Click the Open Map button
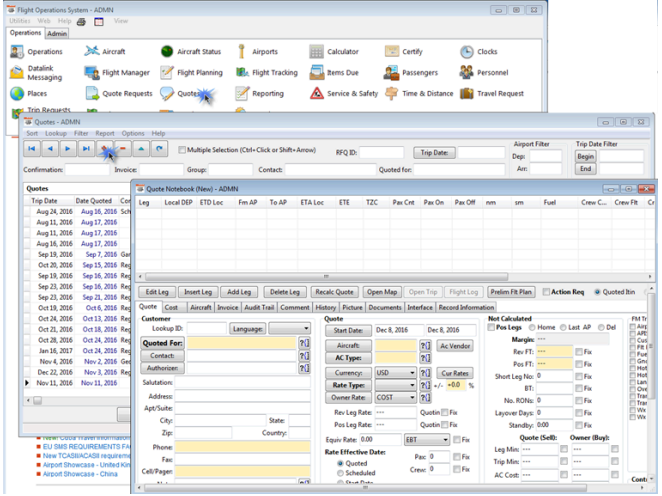Viewport: 662px width, 496px height. tap(382, 292)
